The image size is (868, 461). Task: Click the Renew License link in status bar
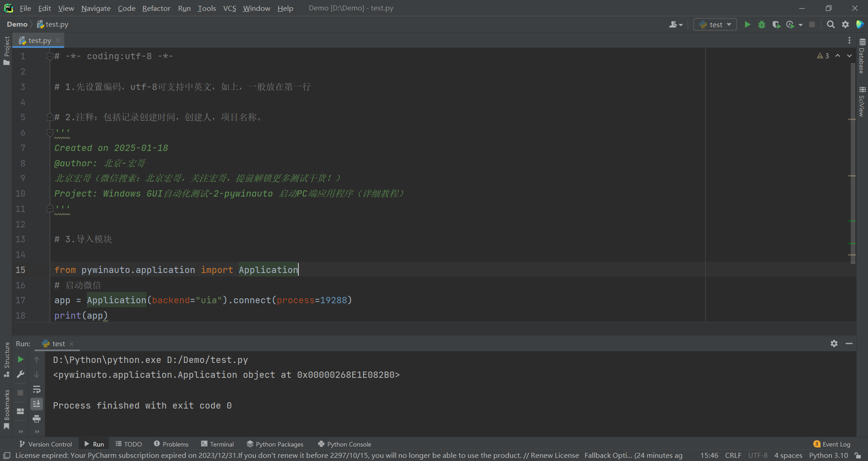click(x=555, y=456)
